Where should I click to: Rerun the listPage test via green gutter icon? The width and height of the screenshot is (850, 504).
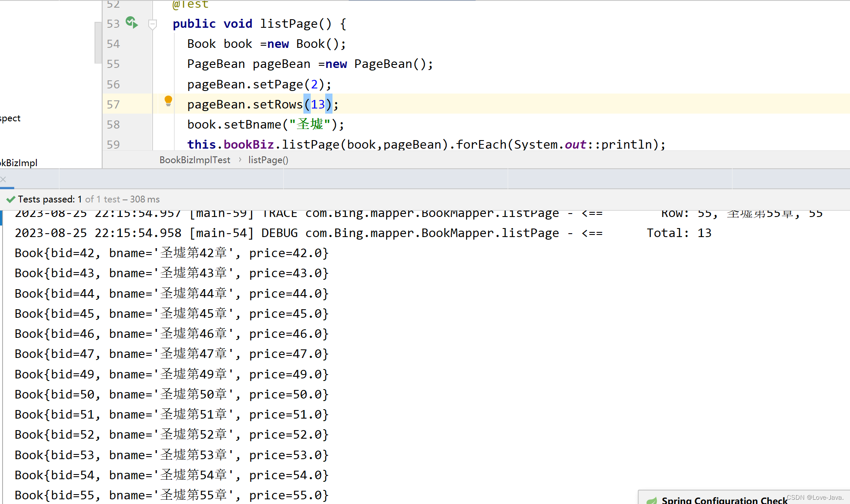coord(131,23)
